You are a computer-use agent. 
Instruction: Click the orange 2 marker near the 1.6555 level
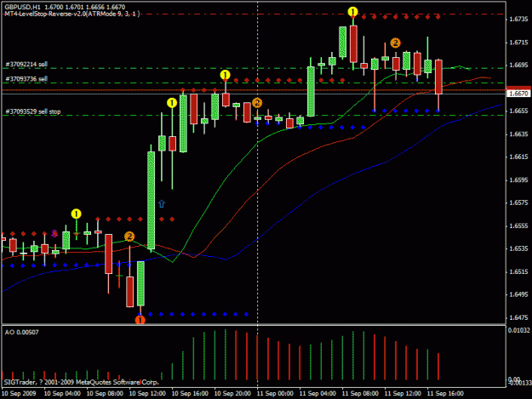point(129,237)
